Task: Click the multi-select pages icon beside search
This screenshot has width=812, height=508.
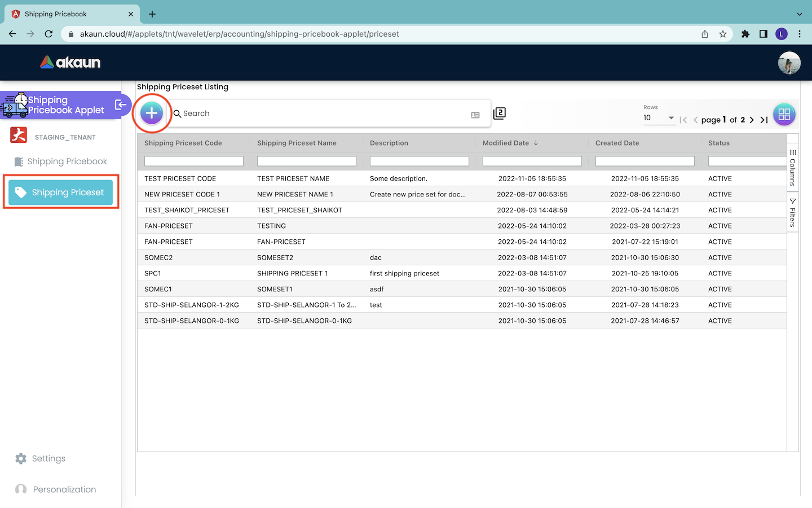Action: pos(500,113)
